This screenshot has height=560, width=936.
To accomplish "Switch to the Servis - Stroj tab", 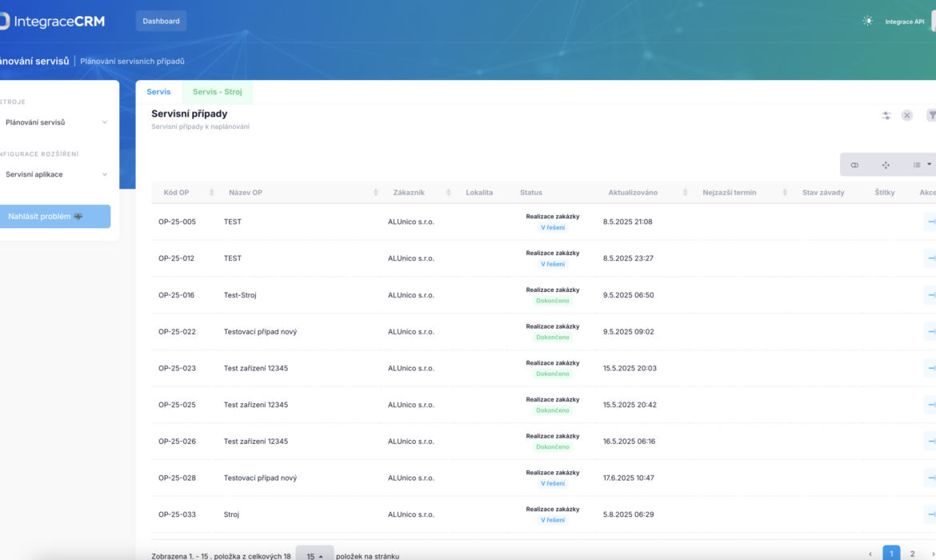I will tap(217, 92).
